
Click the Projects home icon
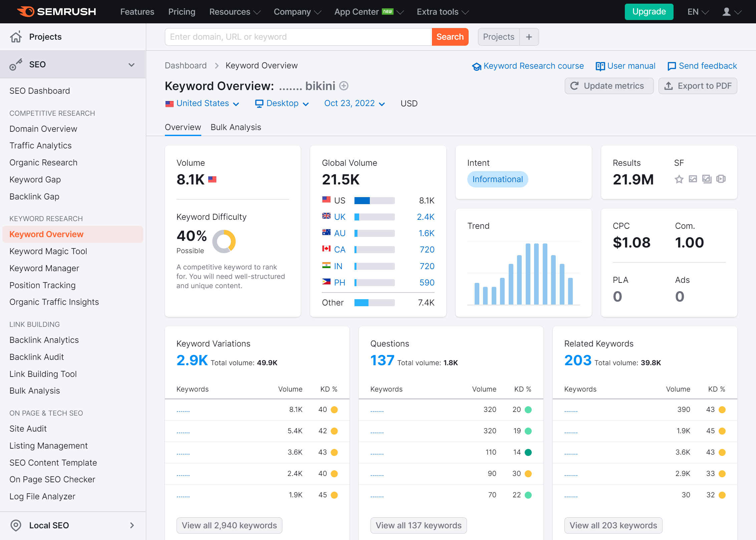click(x=16, y=37)
